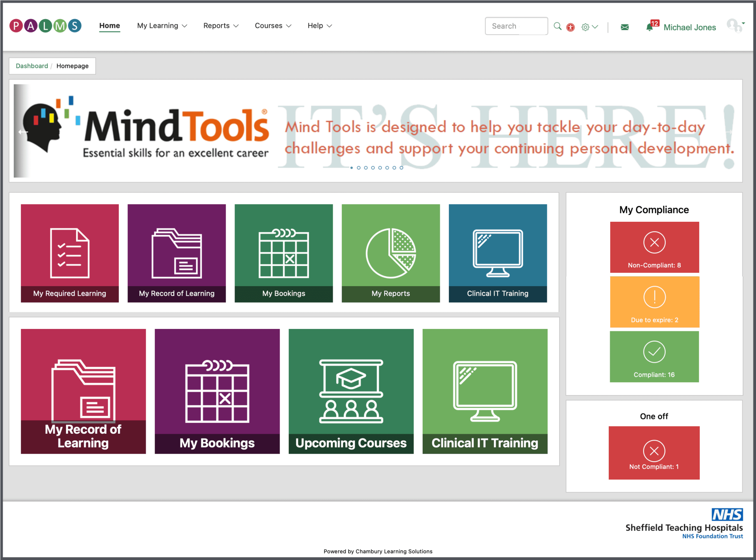
Task: Select Upcoming Courses graduation cap tile
Action: point(351,391)
